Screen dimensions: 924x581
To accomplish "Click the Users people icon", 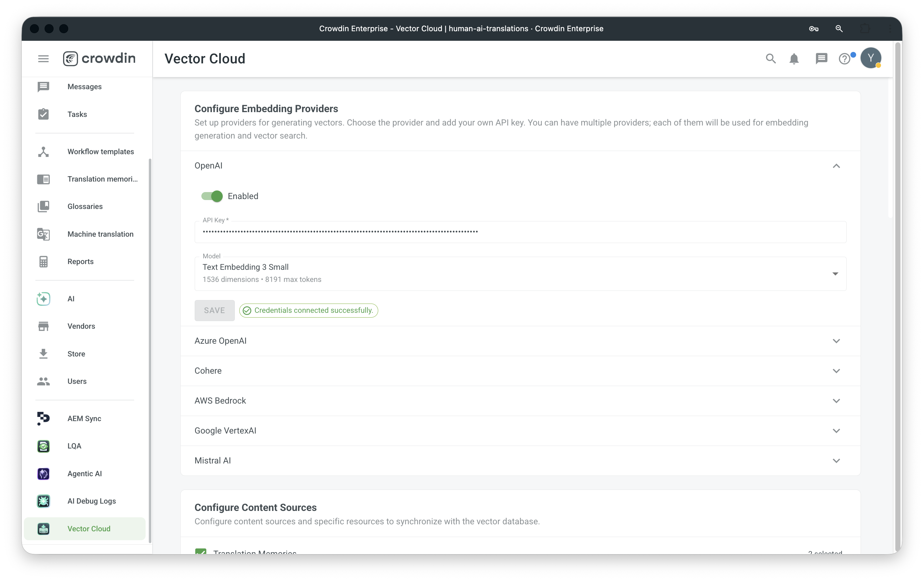I will click(x=43, y=381).
